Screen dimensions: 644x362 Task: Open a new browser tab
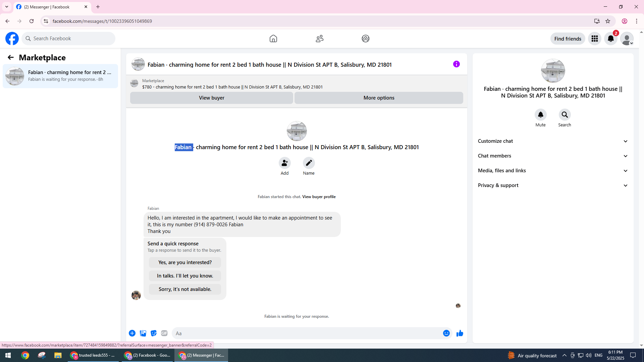[98, 7]
